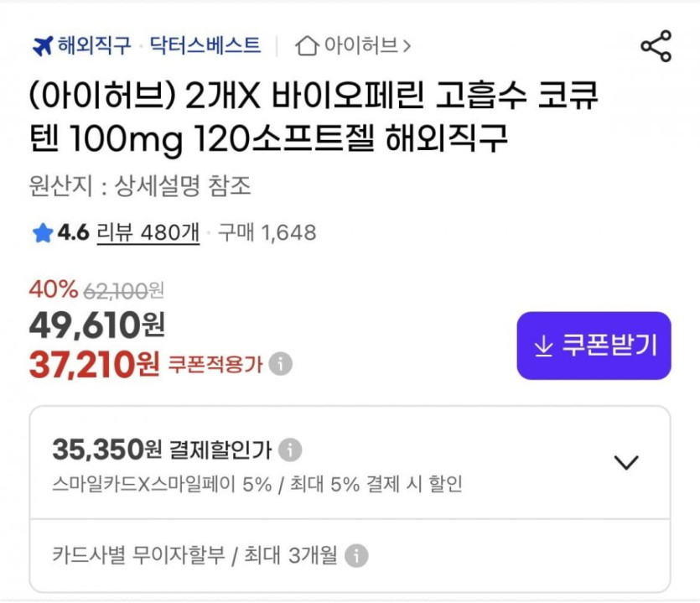Click the 원산지 : 상세설명 참조 text
The image size is (700, 603).
[x=139, y=185]
